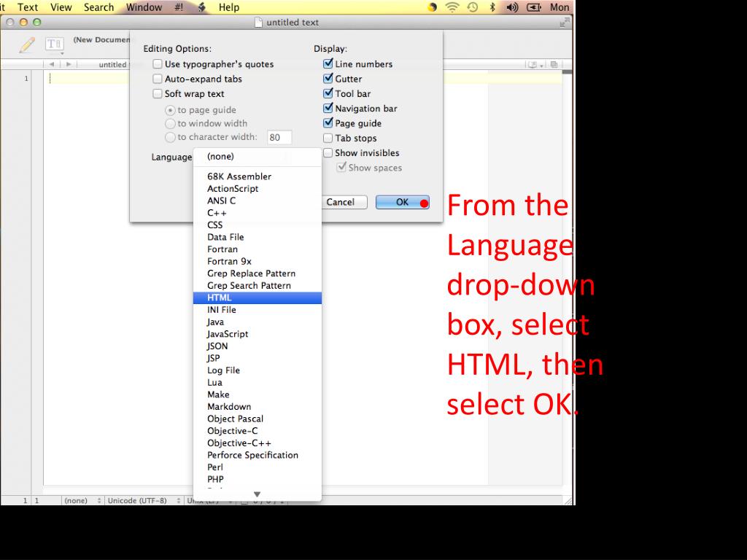Image resolution: width=747 pixels, height=560 pixels.
Task: Open the Help menu
Action: [x=228, y=7]
